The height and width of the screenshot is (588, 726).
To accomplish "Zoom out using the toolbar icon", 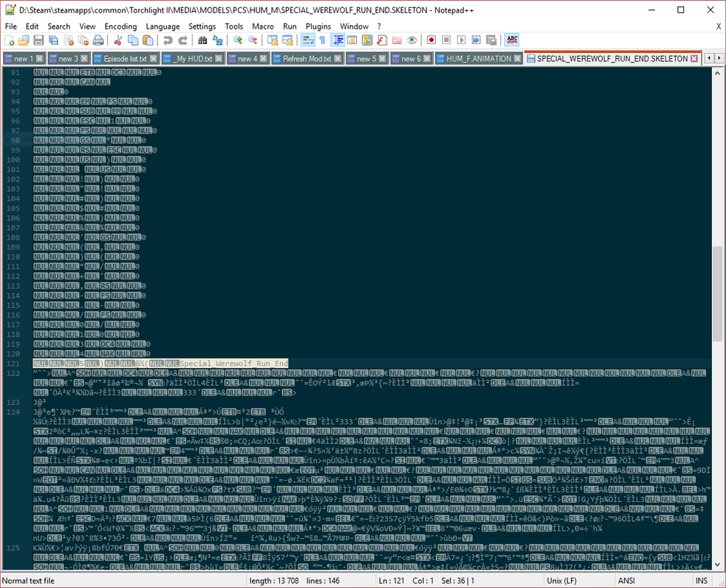I will click(x=252, y=40).
